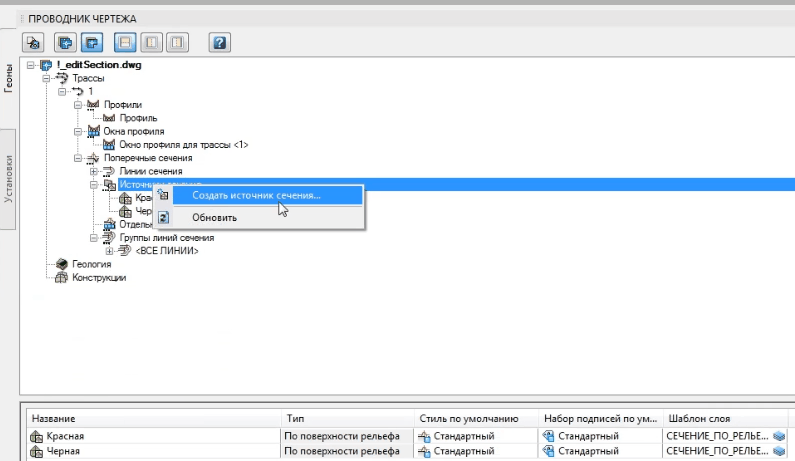This screenshot has width=795, height=461.
Task: Switch to the Установки side tab
Action: click(9, 180)
